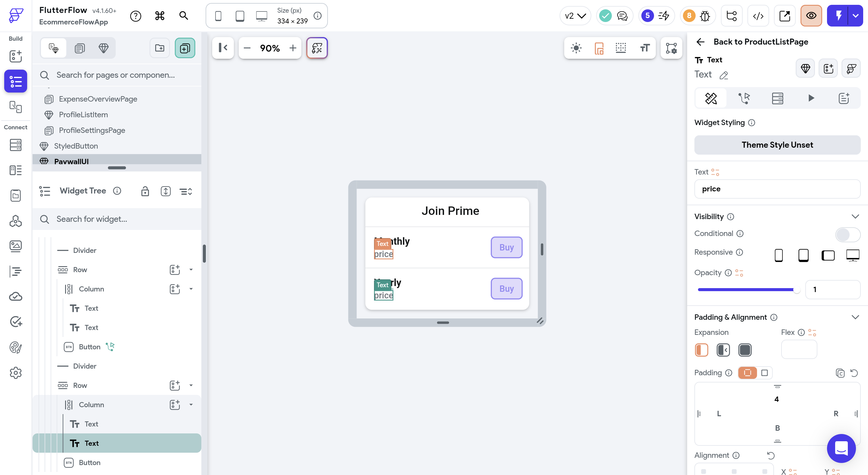This screenshot has height=475, width=868.
Task: Switch to Animations play tab
Action: click(811, 98)
